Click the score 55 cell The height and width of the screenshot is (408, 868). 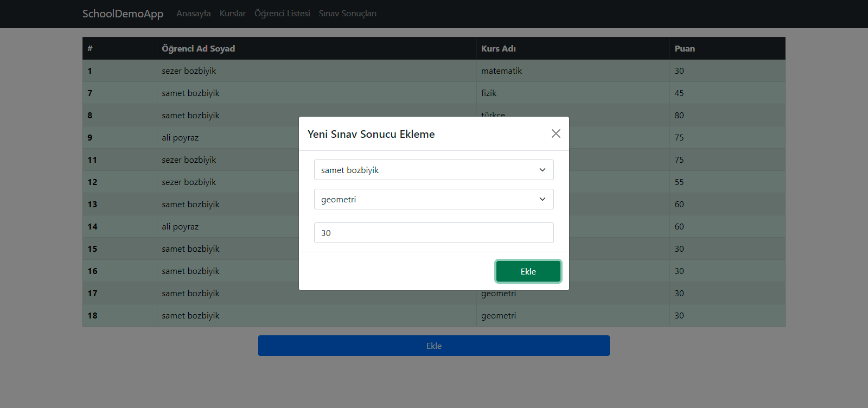point(727,182)
